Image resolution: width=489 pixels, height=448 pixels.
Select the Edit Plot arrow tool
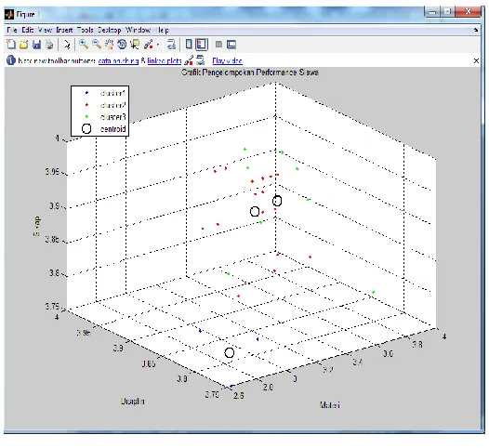[x=67, y=45]
